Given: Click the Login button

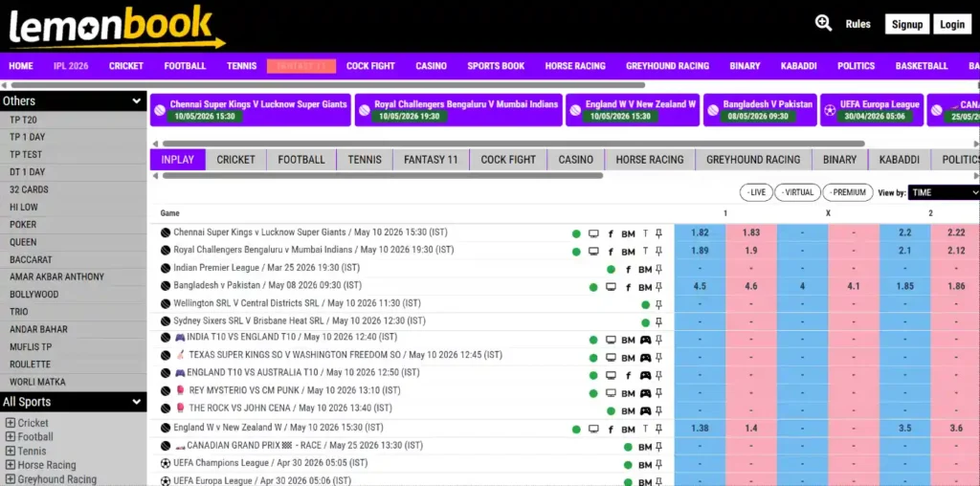Looking at the screenshot, I should click(952, 24).
